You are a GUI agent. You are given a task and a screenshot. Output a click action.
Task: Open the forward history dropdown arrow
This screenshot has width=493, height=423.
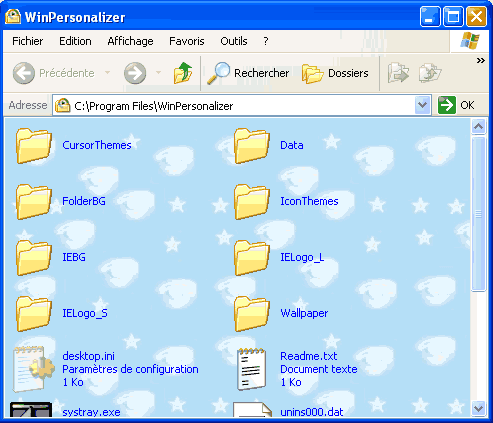158,72
